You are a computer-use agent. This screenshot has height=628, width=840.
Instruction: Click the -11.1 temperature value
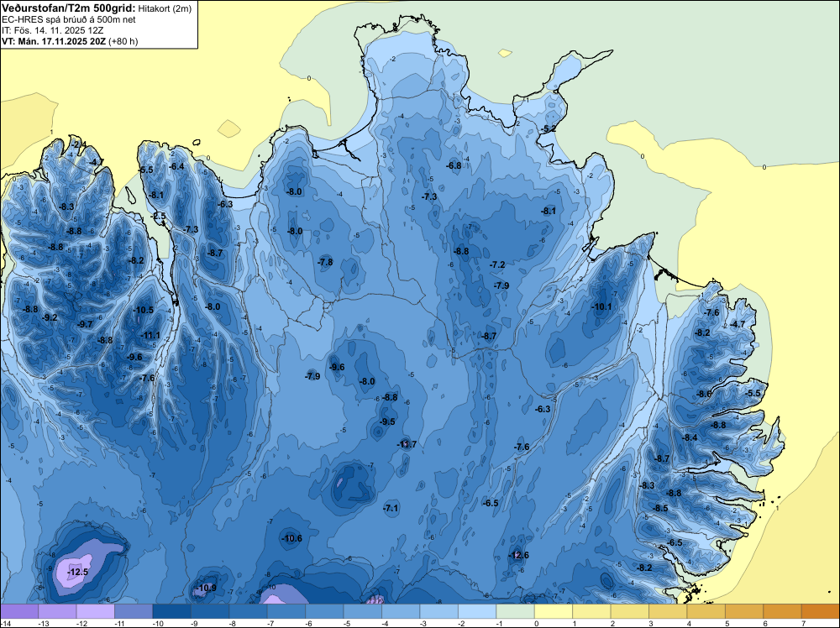150,336
